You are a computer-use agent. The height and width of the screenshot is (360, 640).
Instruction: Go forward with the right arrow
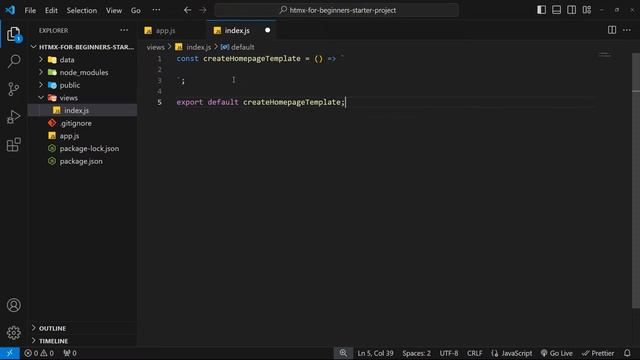click(x=203, y=10)
